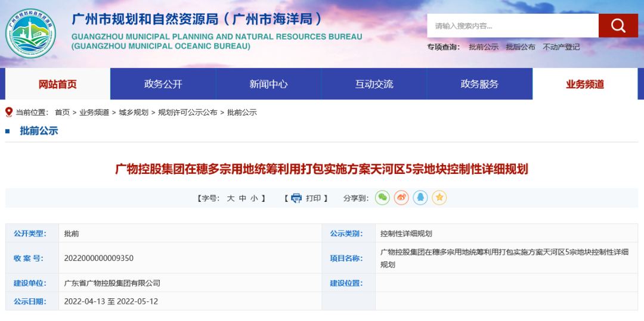644x321 pixels.
Task: Click the 分享到 label
Action: 355,198
